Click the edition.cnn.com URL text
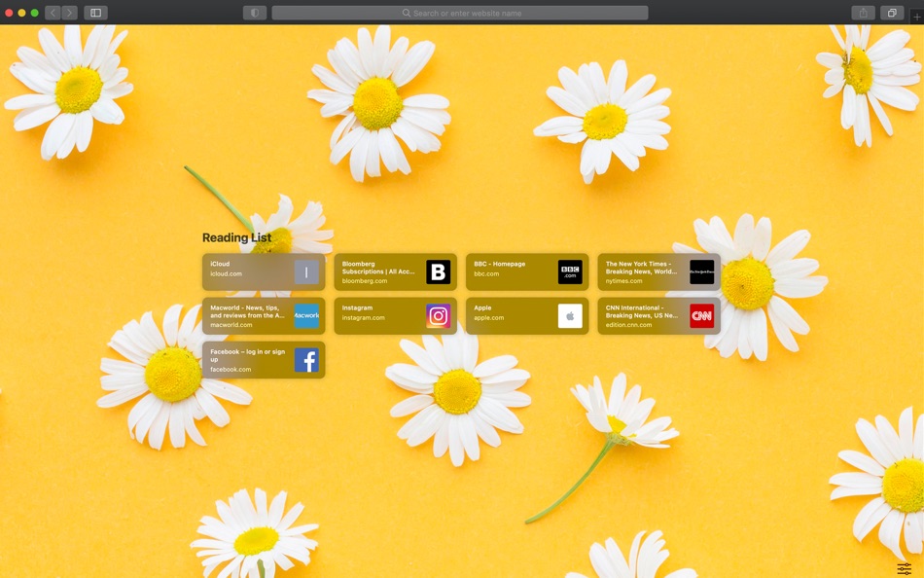This screenshot has height=578, width=924. 628,324
